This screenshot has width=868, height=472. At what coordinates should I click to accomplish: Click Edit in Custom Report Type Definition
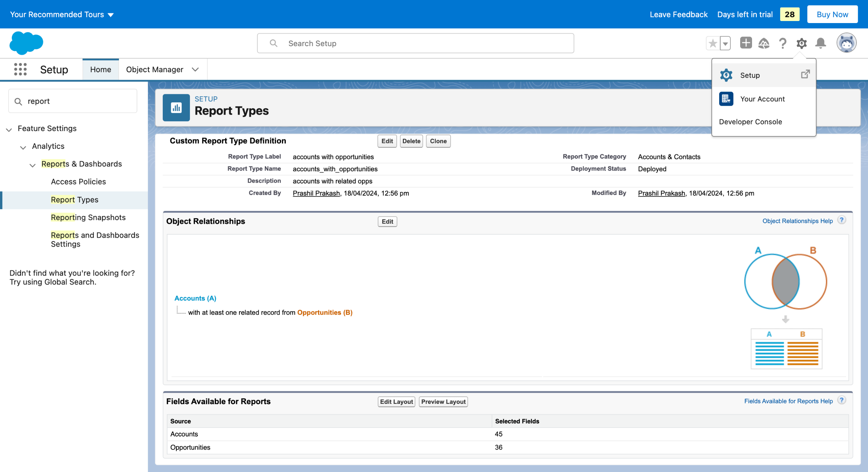pyautogui.click(x=387, y=141)
